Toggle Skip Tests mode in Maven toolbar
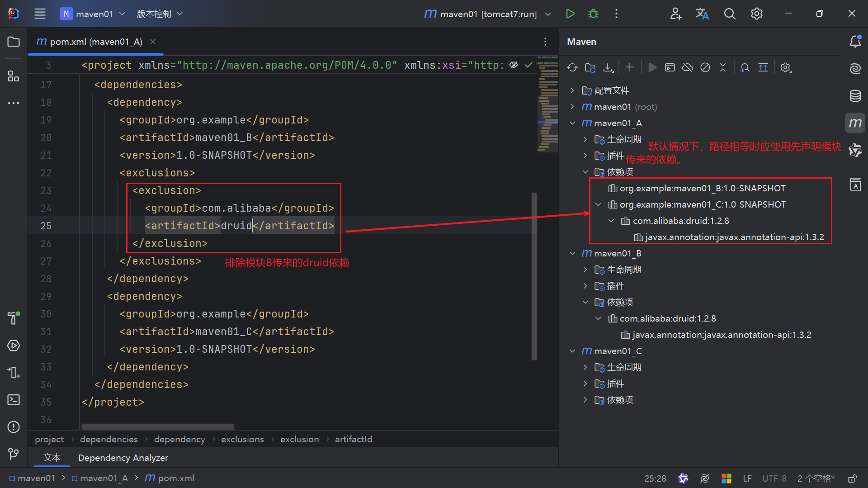Viewport: 868px width, 488px height. pyautogui.click(x=705, y=67)
